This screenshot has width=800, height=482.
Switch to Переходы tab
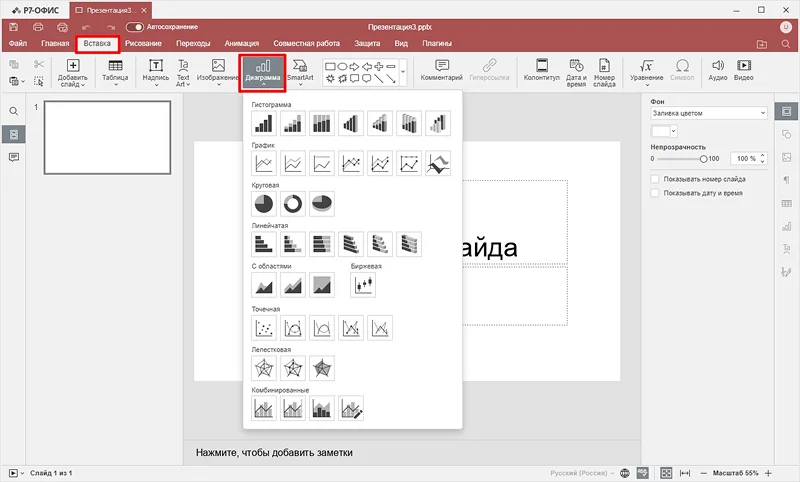[x=193, y=43]
